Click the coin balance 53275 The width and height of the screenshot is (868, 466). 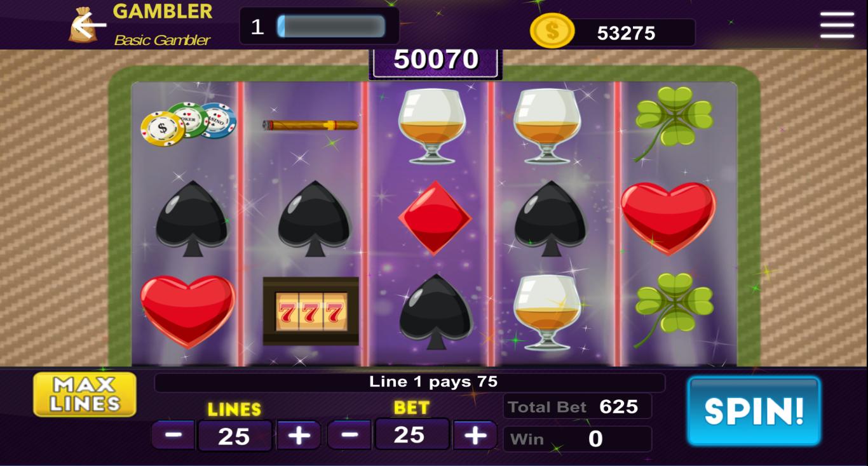click(x=626, y=33)
